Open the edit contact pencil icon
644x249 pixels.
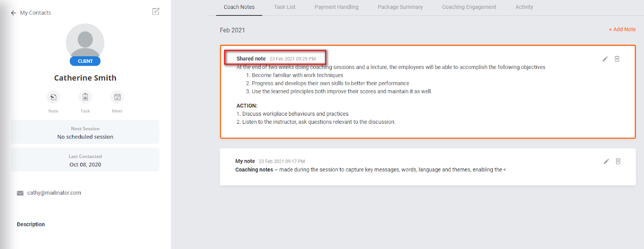[156, 11]
